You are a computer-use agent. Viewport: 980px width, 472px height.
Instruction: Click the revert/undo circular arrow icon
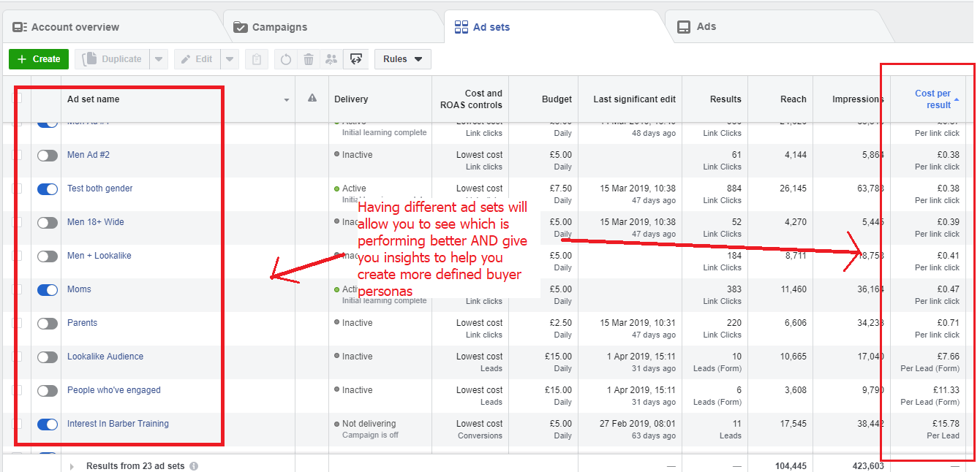[286, 59]
